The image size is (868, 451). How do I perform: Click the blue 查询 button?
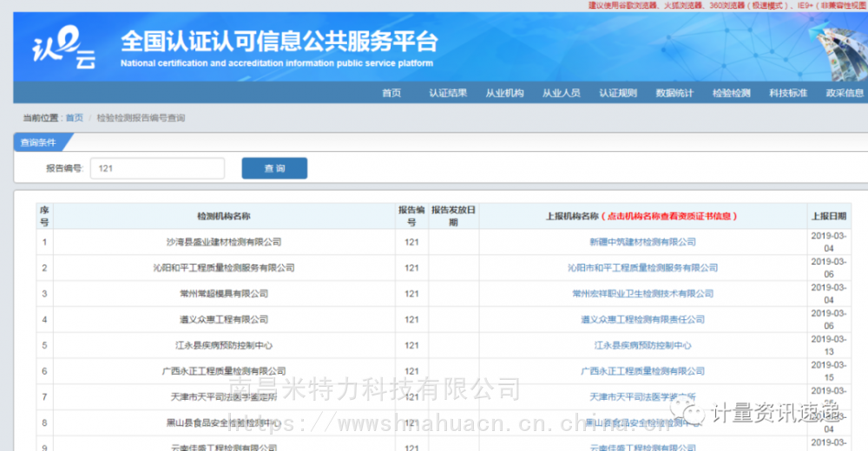pos(274,168)
